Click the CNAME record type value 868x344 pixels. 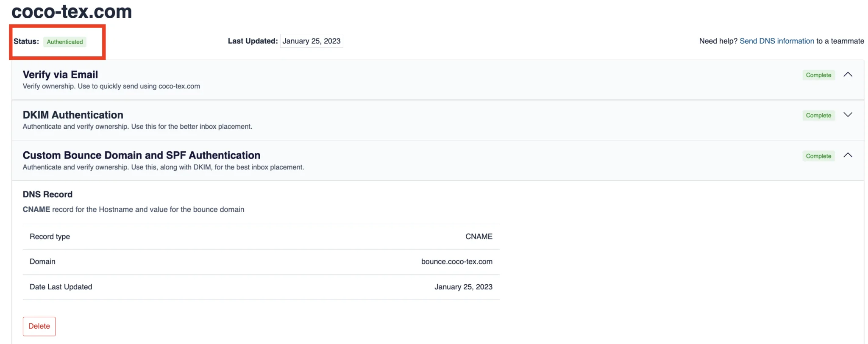coord(479,236)
